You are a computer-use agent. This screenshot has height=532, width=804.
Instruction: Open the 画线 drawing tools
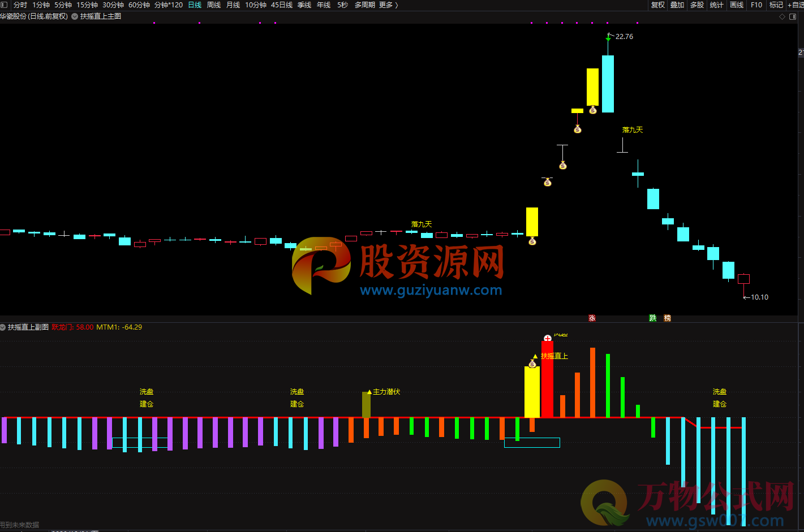click(737, 5)
